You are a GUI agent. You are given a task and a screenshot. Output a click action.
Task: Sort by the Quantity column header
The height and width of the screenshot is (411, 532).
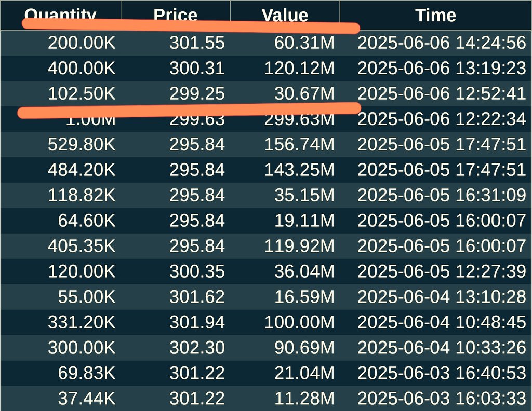point(60,15)
